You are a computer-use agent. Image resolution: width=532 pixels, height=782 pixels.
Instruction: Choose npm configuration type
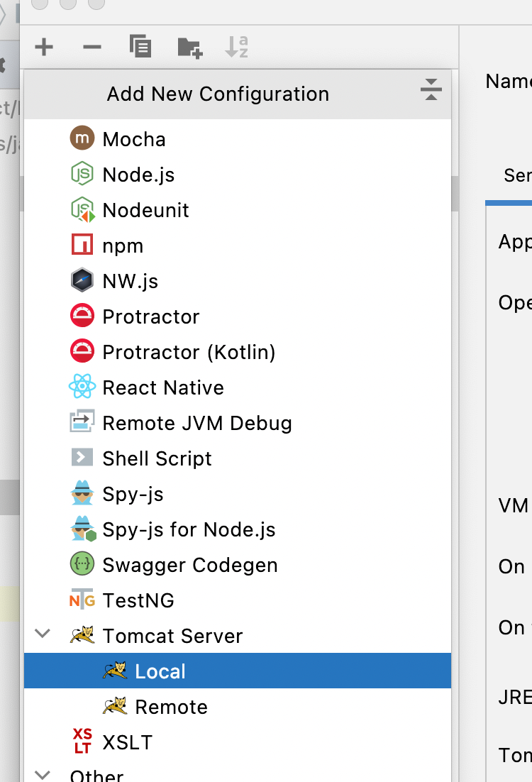coord(123,246)
